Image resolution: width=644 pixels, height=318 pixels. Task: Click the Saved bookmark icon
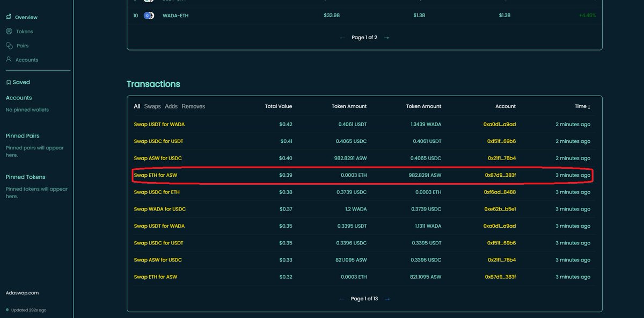pos(8,82)
